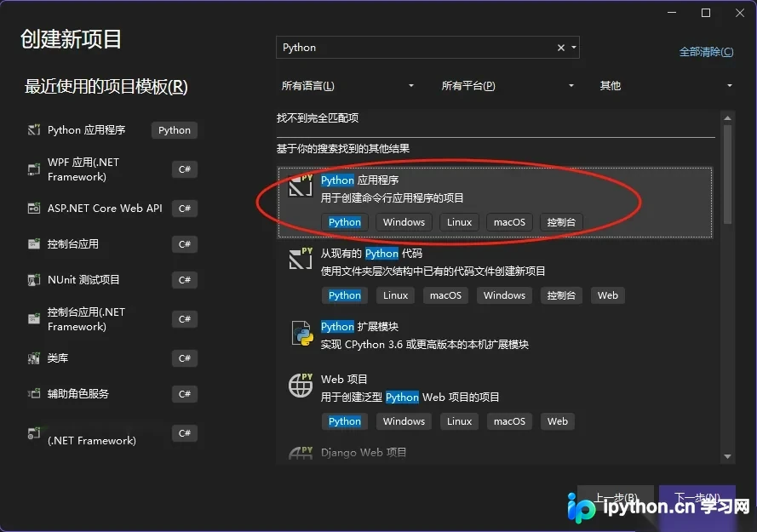Viewport: 757px width, 532px height.
Task: Select recent template 控制台应用(.NET Framework)
Action: point(86,319)
